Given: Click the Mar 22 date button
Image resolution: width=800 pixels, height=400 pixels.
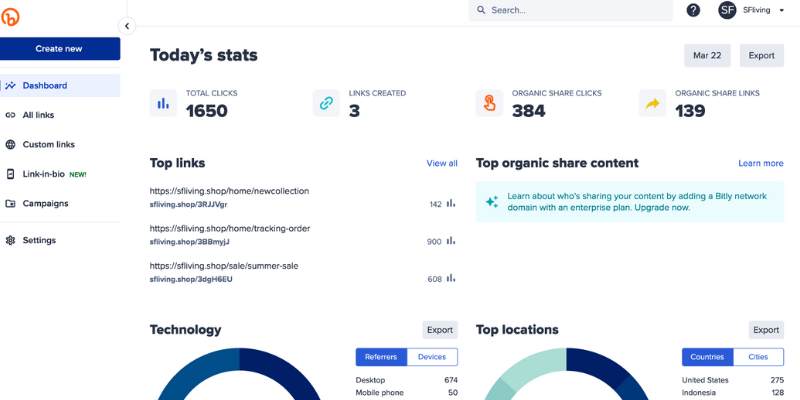Looking at the screenshot, I should pyautogui.click(x=707, y=56).
